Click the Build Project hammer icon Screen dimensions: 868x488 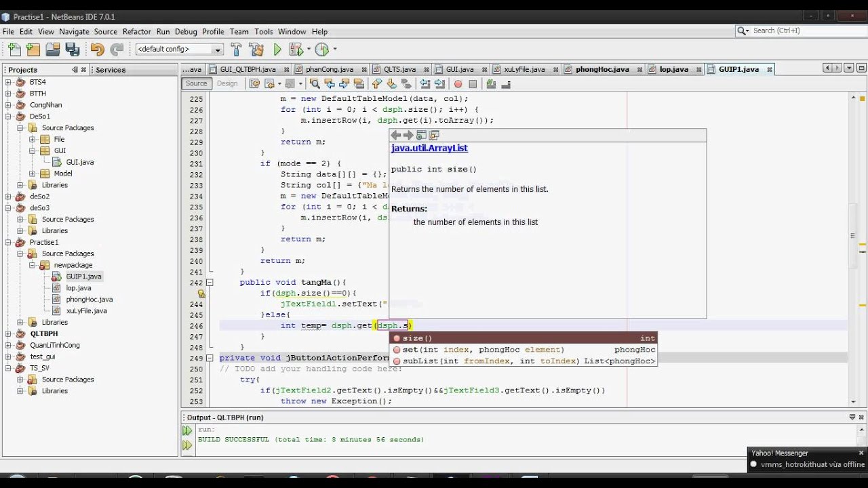coord(236,49)
